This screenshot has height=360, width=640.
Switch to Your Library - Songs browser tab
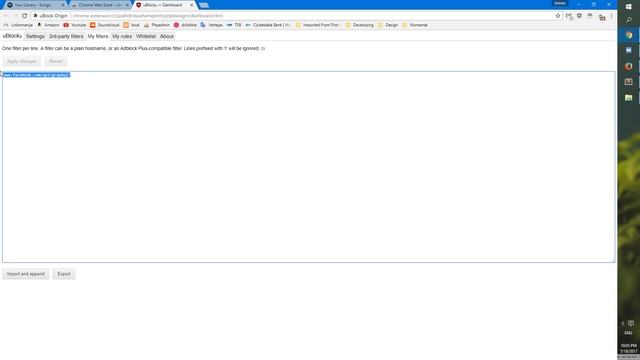tap(35, 5)
